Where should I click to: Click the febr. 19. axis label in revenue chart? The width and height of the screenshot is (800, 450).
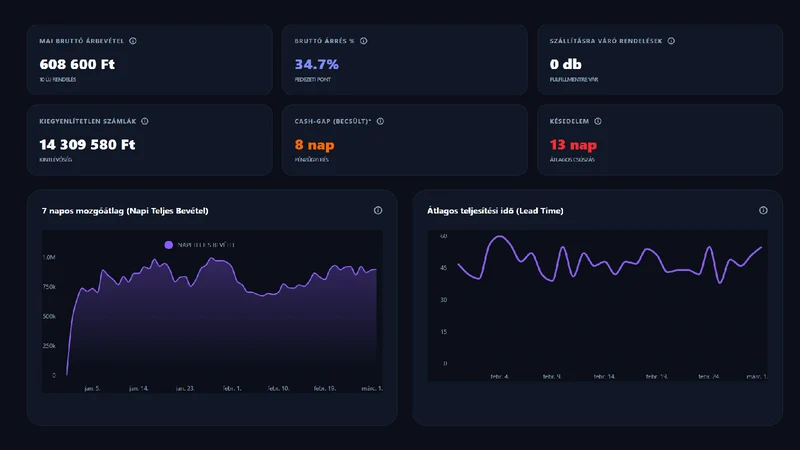click(x=324, y=388)
